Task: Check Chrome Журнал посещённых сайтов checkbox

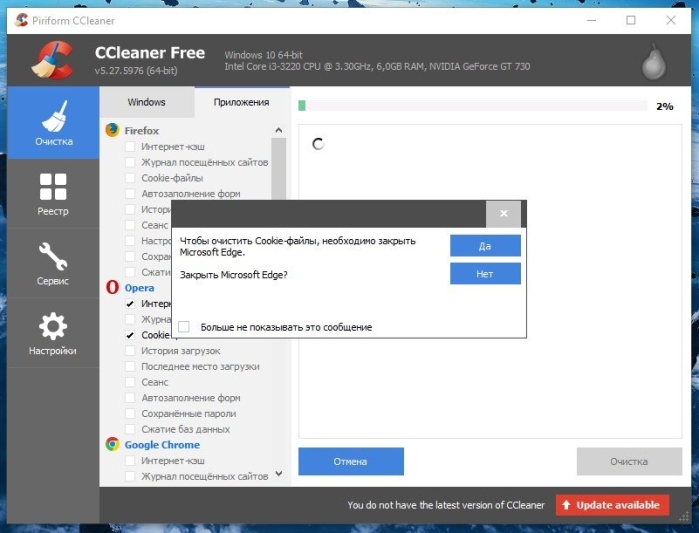Action: click(x=130, y=476)
